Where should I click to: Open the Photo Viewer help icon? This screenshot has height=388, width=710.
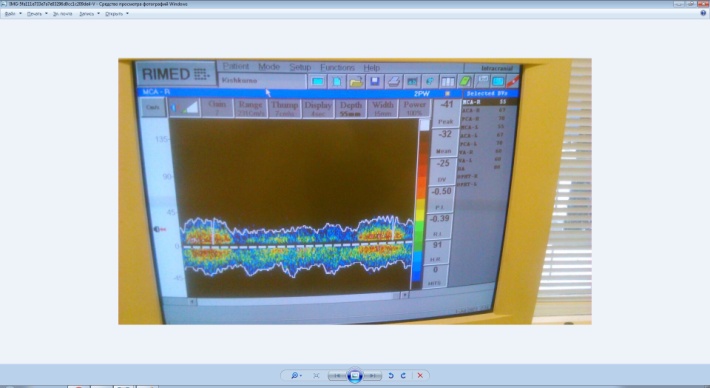tap(703, 14)
